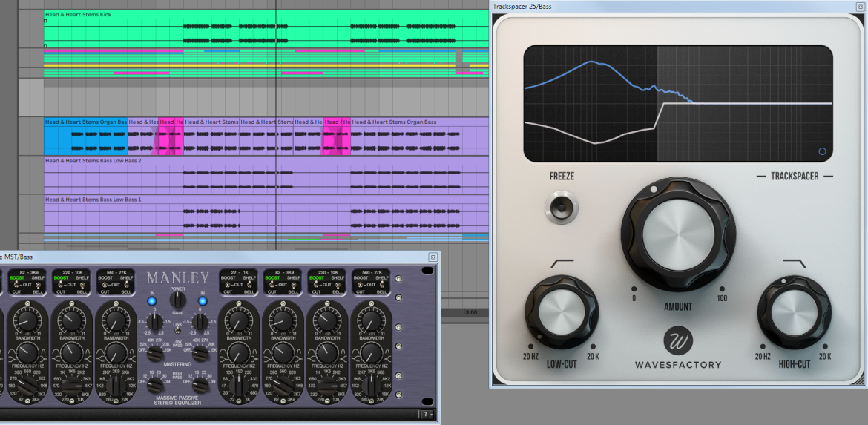Flip the Link switch on the Manley EQ
The image size is (868, 425).
pyautogui.click(x=177, y=330)
